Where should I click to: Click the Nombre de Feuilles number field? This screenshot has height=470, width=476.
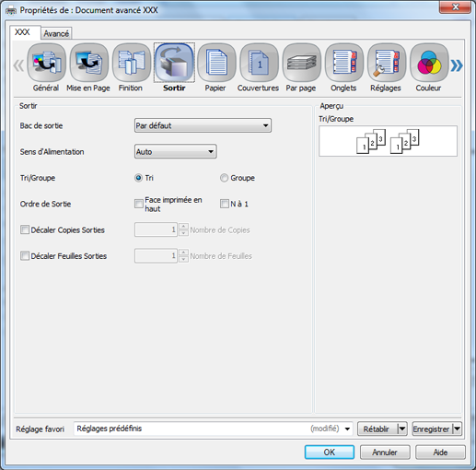pos(156,256)
